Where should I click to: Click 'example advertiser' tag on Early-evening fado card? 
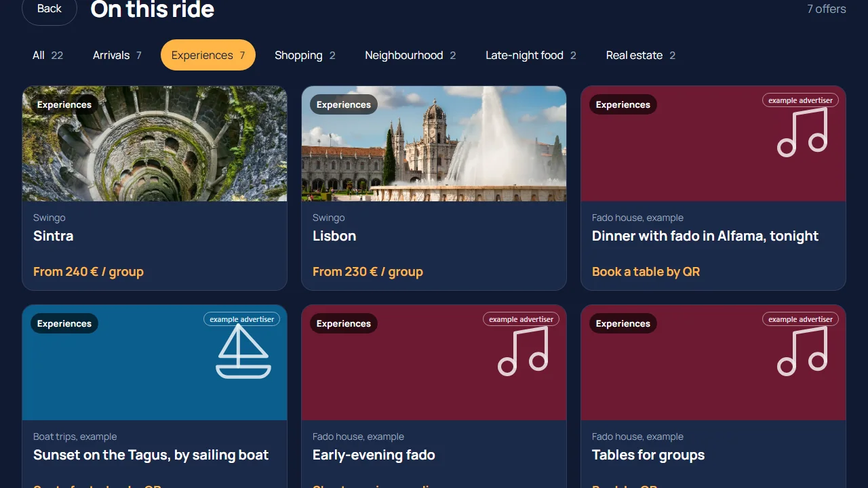pyautogui.click(x=521, y=319)
